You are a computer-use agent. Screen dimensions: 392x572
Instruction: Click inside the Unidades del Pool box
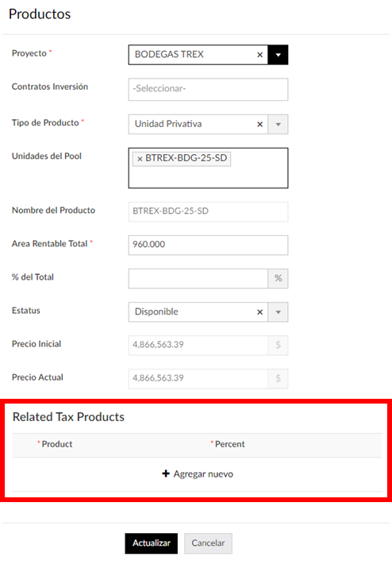[x=208, y=177]
